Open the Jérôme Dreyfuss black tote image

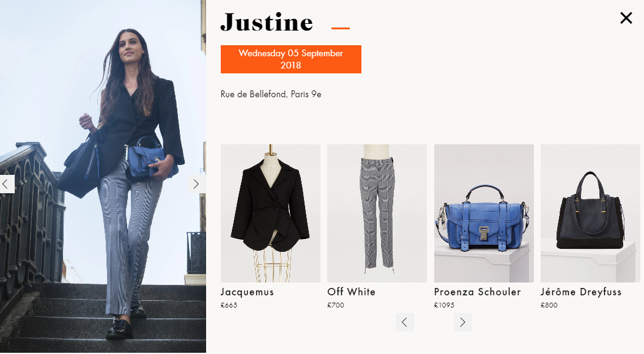(590, 213)
